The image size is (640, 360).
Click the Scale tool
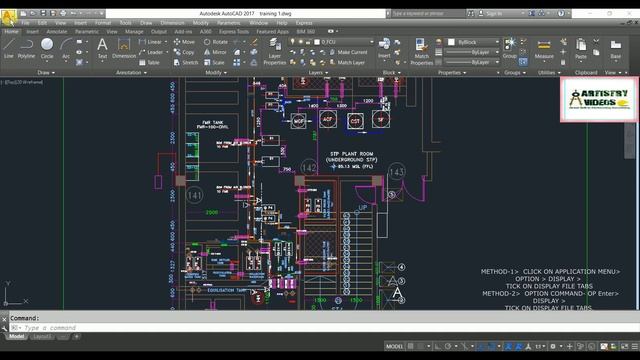(214, 62)
